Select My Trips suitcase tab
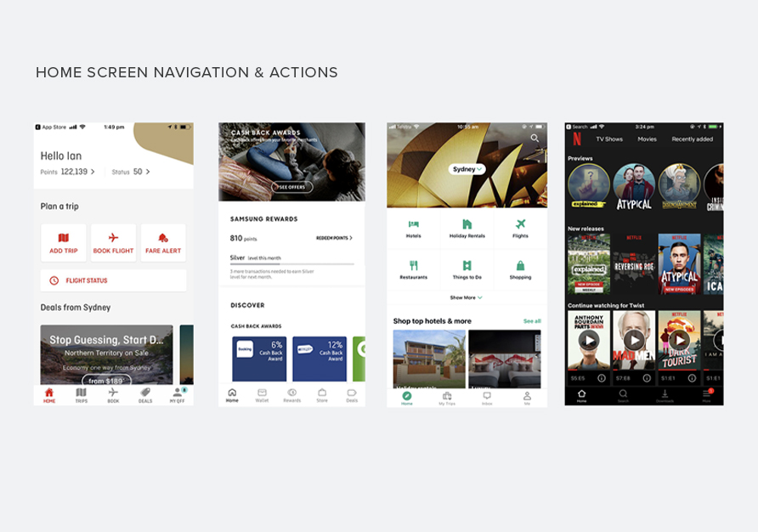 click(447, 398)
